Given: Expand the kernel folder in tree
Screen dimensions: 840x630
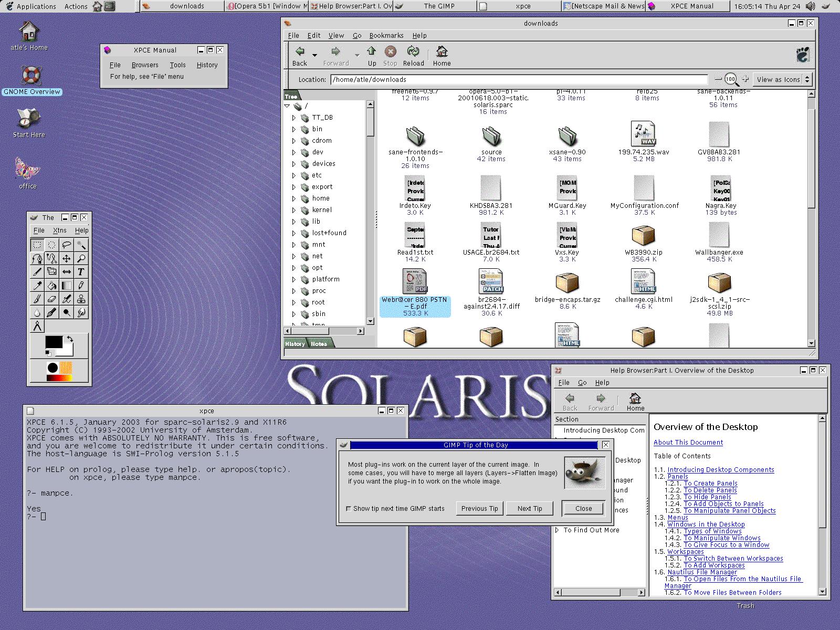Looking at the screenshot, I should (294, 210).
